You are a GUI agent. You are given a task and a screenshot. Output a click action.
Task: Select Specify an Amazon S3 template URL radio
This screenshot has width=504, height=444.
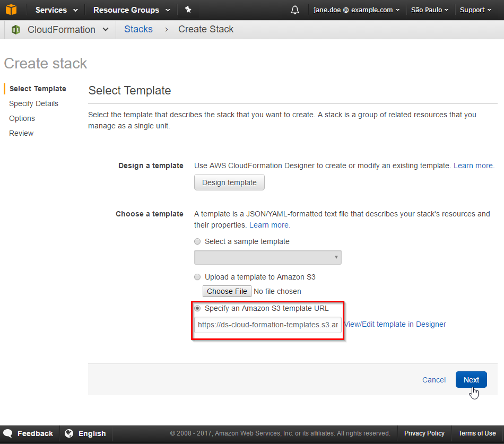(197, 308)
